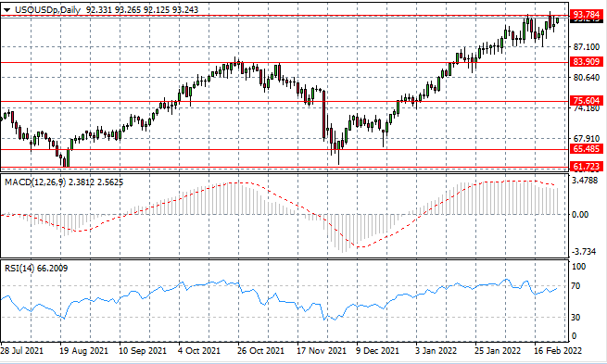Click the 9 Dec 2021 date label

377,351
